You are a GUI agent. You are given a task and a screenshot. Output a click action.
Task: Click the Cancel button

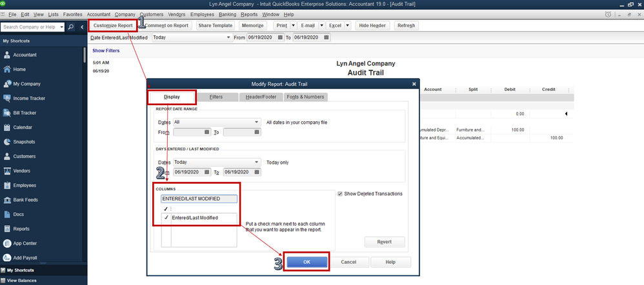click(348, 262)
